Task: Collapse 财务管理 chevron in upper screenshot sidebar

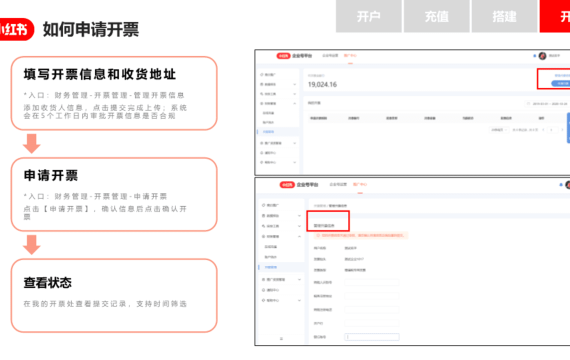Action: click(x=294, y=104)
